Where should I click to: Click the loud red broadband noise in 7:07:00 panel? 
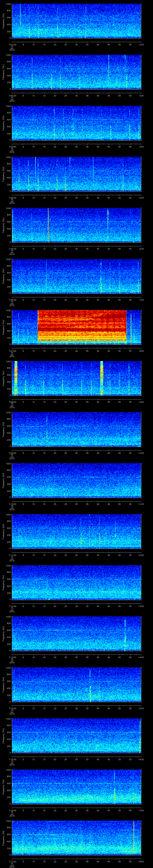82,326
